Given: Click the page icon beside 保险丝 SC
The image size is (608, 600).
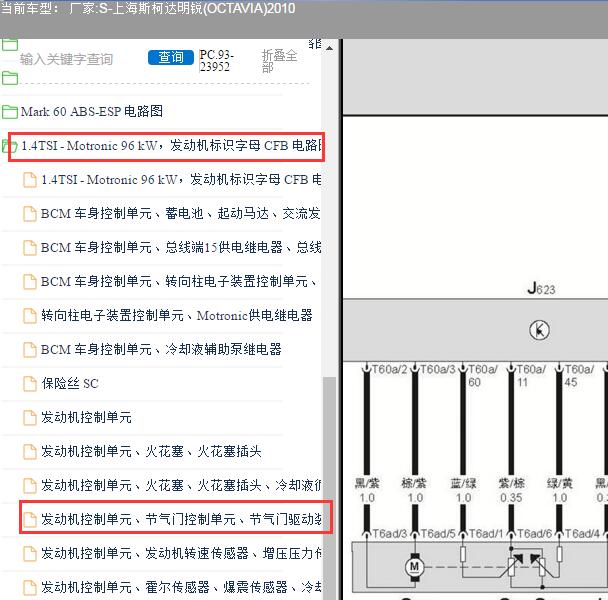Looking at the screenshot, I should click(30, 384).
